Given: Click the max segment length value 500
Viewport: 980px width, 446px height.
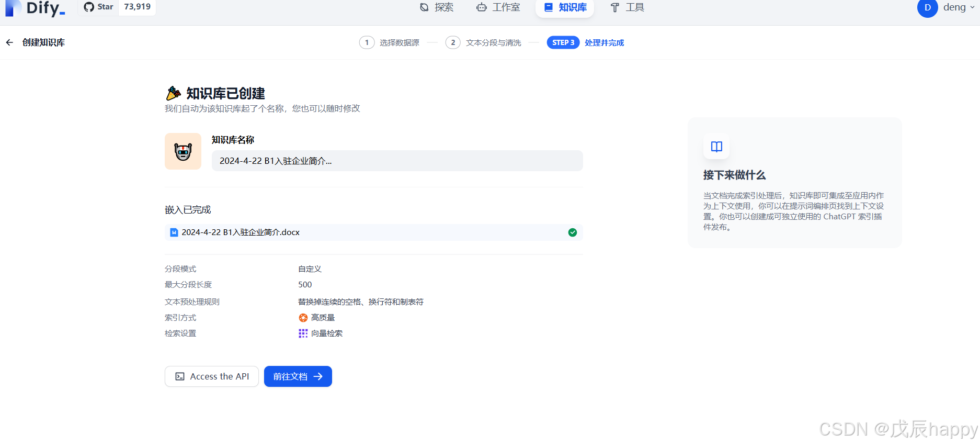Looking at the screenshot, I should [x=305, y=284].
